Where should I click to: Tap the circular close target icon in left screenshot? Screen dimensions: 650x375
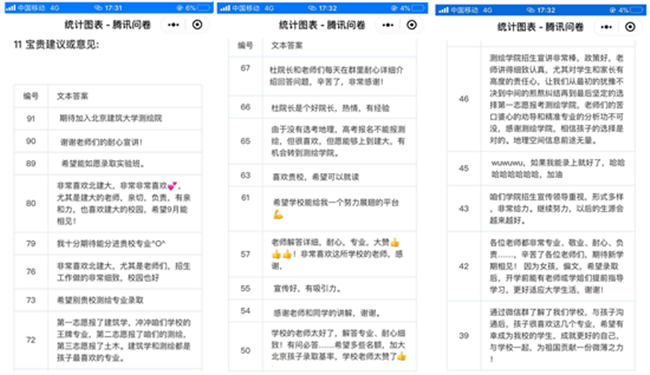tap(197, 25)
